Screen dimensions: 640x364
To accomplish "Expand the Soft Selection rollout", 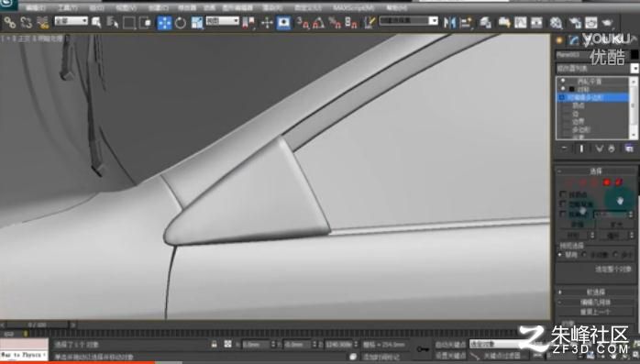I will coord(595,292).
